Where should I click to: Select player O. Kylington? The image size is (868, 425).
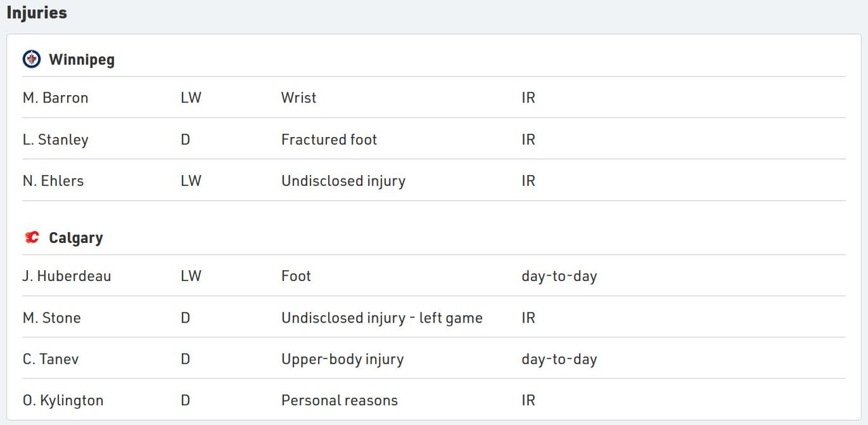(63, 401)
